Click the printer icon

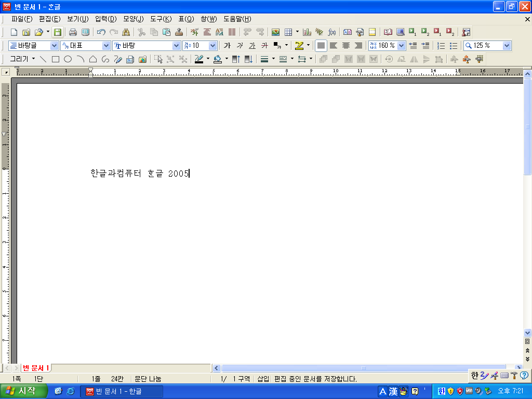click(73, 32)
